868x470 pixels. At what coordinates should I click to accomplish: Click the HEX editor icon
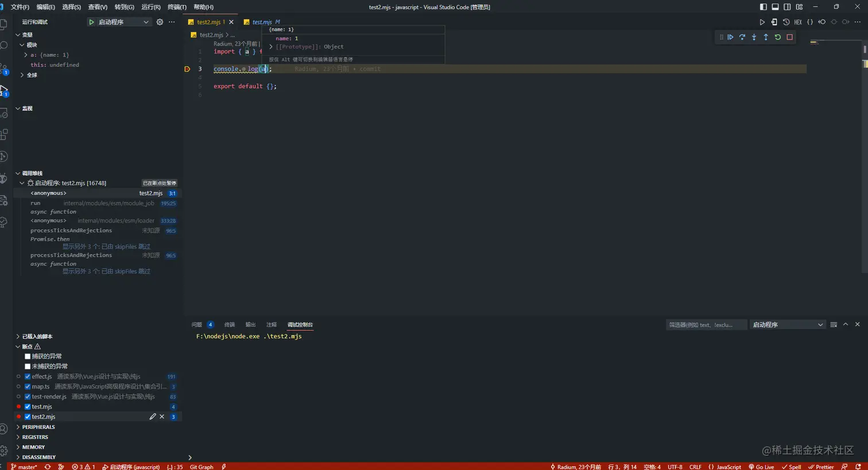798,22
